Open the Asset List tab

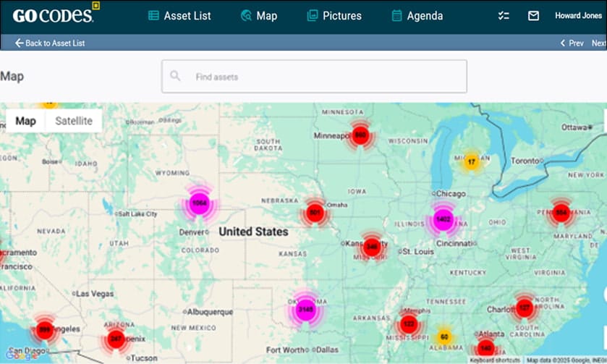click(x=179, y=16)
